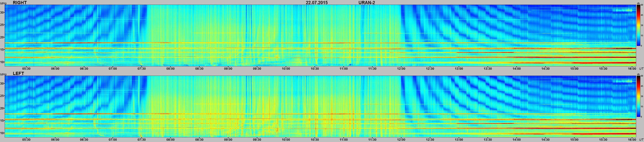644x142 pixels.
Task: Click the 09:00 time tick under RIGHT panel
Action: click(x=228, y=69)
